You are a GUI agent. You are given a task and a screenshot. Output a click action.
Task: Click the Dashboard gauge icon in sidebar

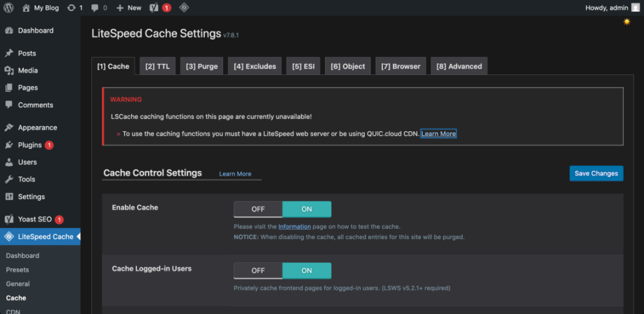point(9,31)
